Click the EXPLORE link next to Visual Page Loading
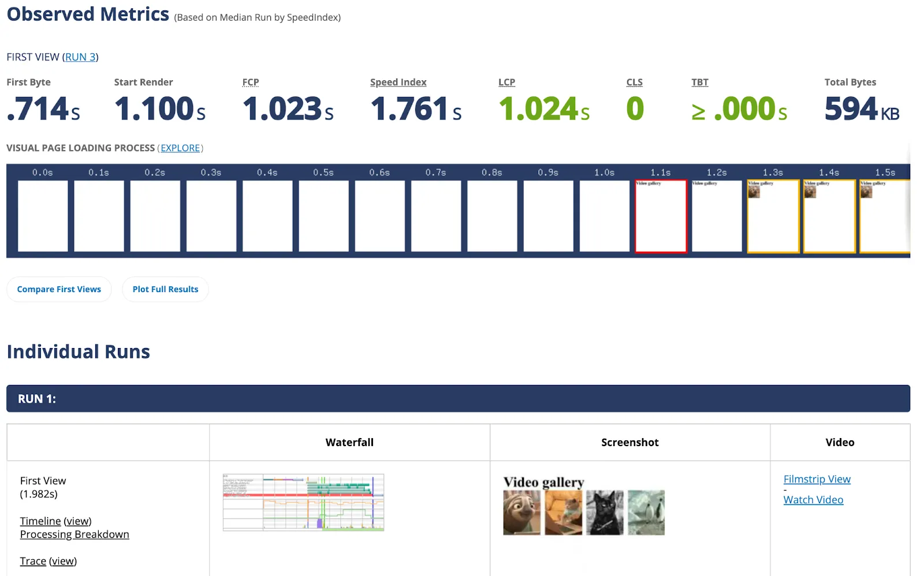924x576 pixels. 180,148
